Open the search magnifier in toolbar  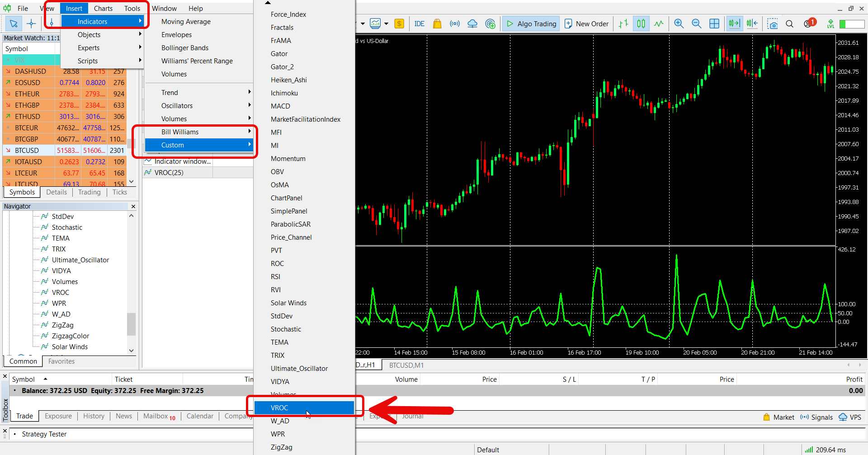tap(789, 24)
